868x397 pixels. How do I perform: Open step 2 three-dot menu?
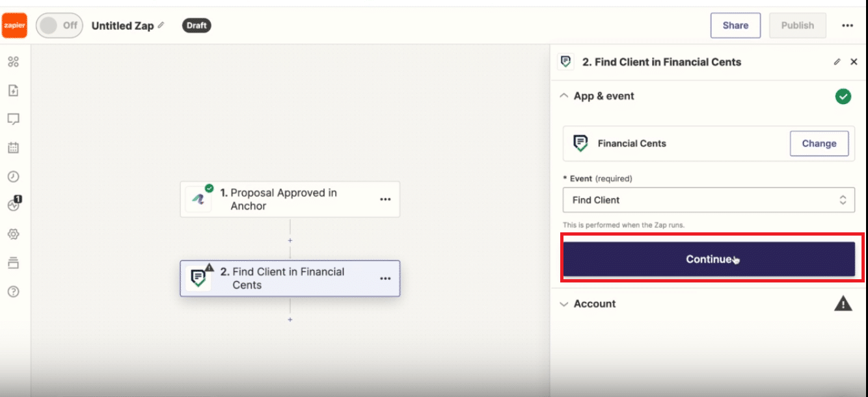[385, 279]
